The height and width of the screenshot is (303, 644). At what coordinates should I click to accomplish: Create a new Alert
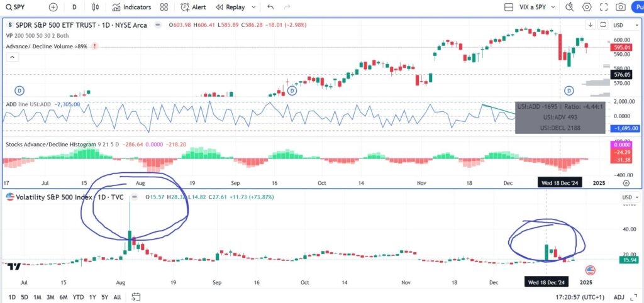[x=193, y=7]
